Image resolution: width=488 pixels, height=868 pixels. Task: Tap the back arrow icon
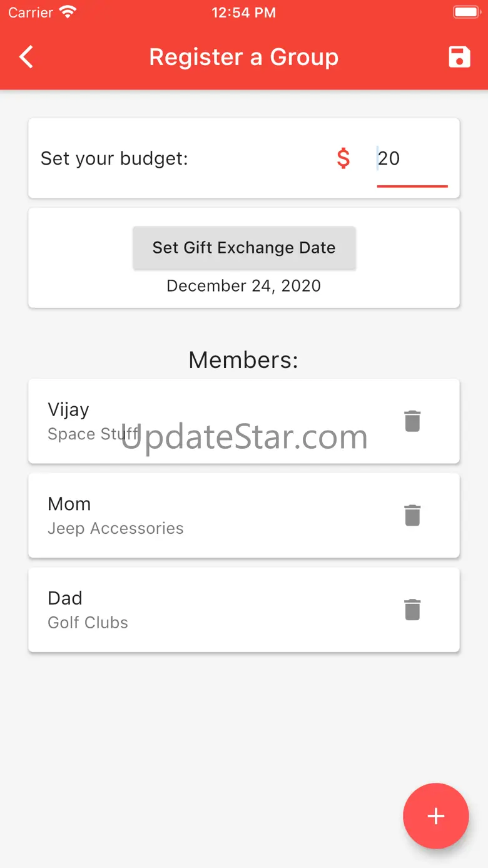pyautogui.click(x=26, y=57)
